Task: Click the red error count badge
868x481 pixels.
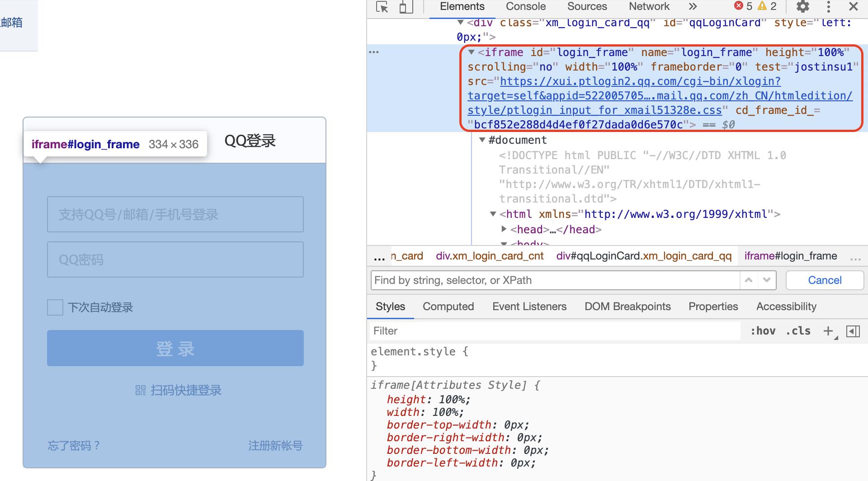Action: click(743, 6)
